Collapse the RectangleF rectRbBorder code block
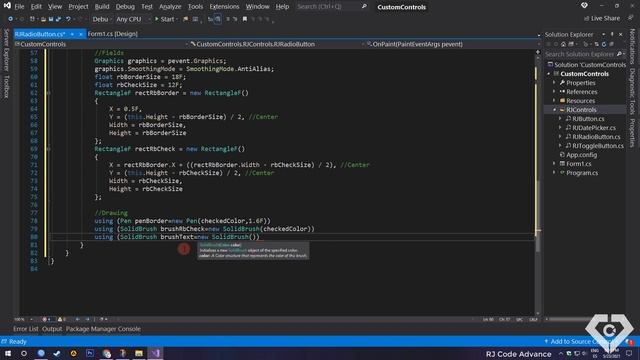The image size is (640, 360). pos(49,93)
